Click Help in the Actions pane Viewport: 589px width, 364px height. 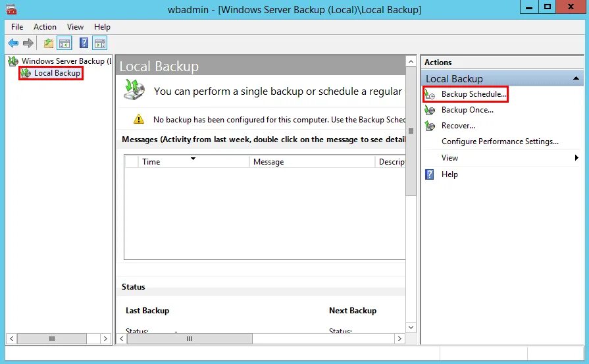tap(449, 174)
